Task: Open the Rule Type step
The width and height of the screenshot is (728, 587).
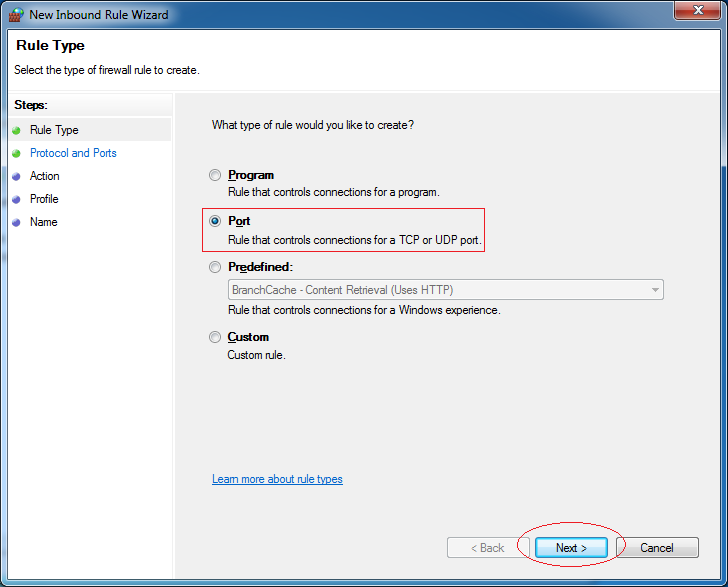Action: (54, 130)
